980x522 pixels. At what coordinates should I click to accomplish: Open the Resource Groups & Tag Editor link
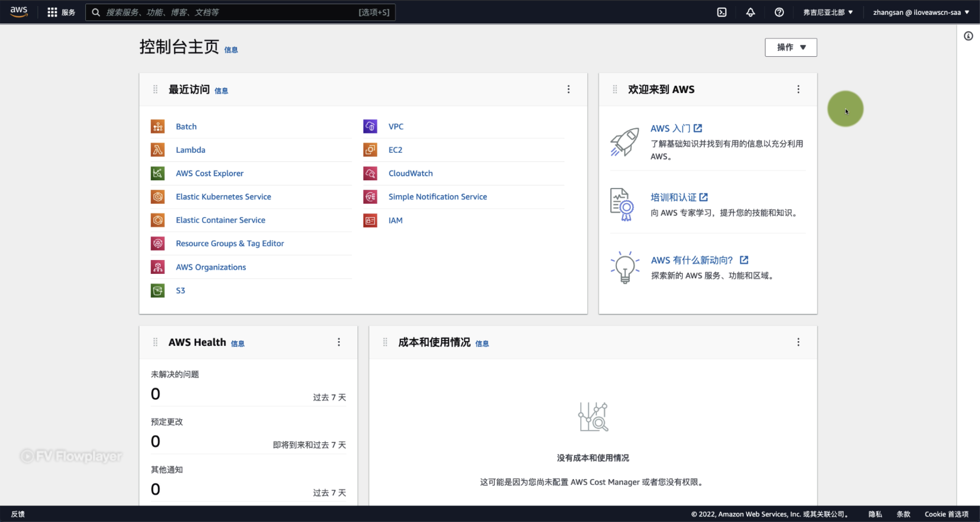[230, 243]
